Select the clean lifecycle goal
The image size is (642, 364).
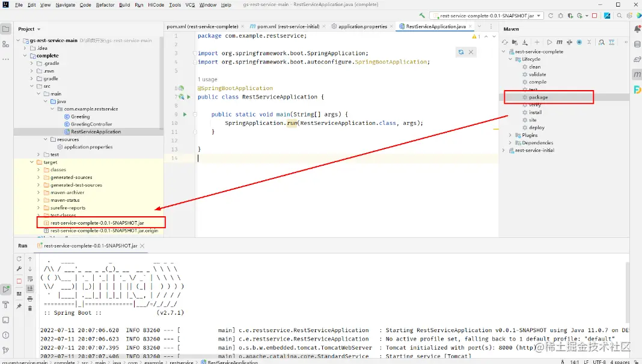pyautogui.click(x=534, y=67)
